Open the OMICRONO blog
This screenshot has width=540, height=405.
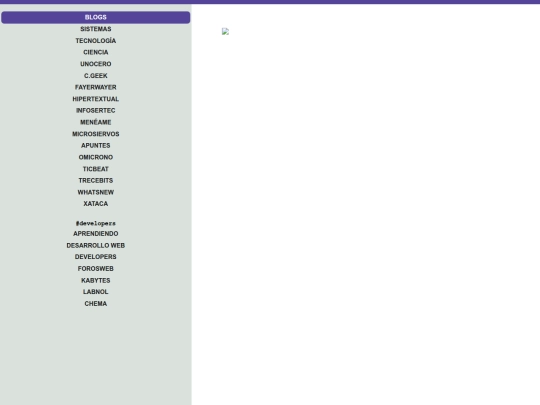(95, 157)
